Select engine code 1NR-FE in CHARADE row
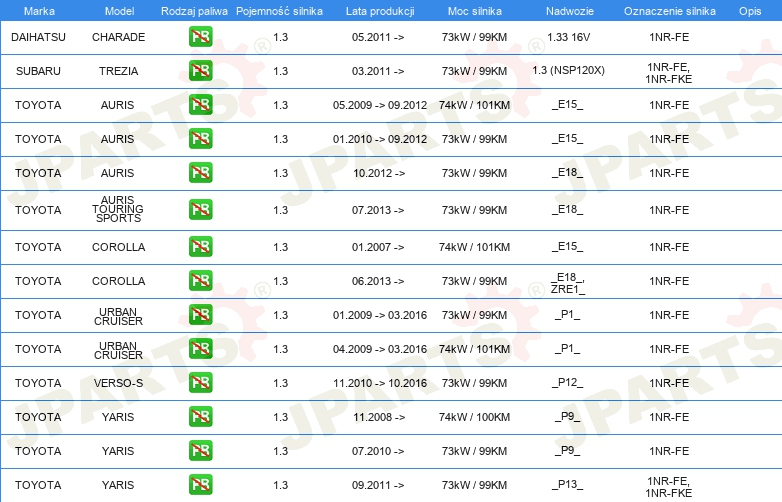Viewport: 782px width, 502px height. [x=669, y=37]
